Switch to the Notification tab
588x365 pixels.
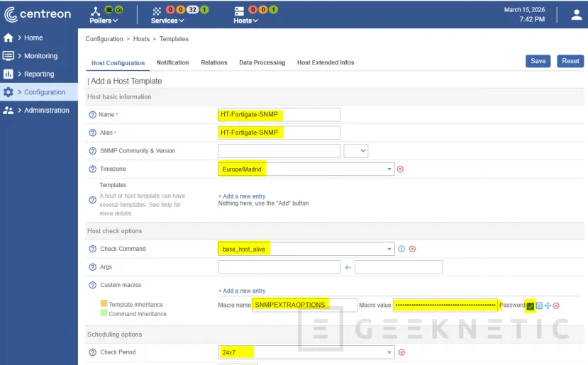tap(173, 62)
